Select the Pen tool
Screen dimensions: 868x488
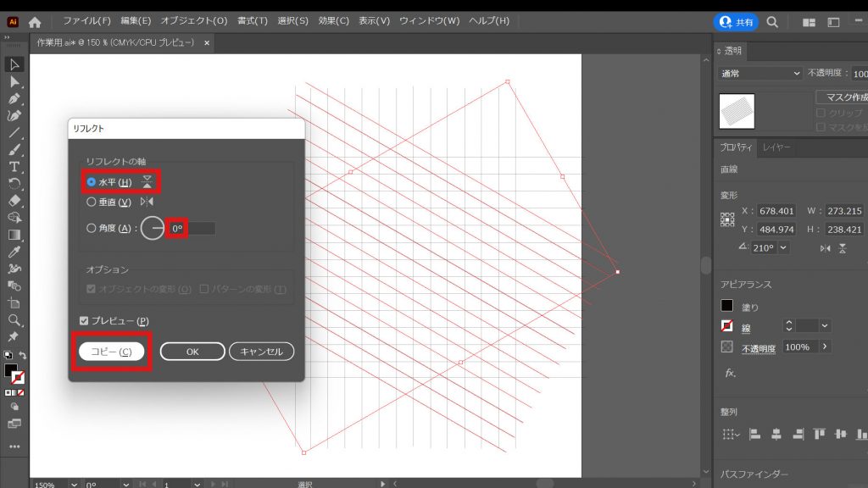(14, 99)
